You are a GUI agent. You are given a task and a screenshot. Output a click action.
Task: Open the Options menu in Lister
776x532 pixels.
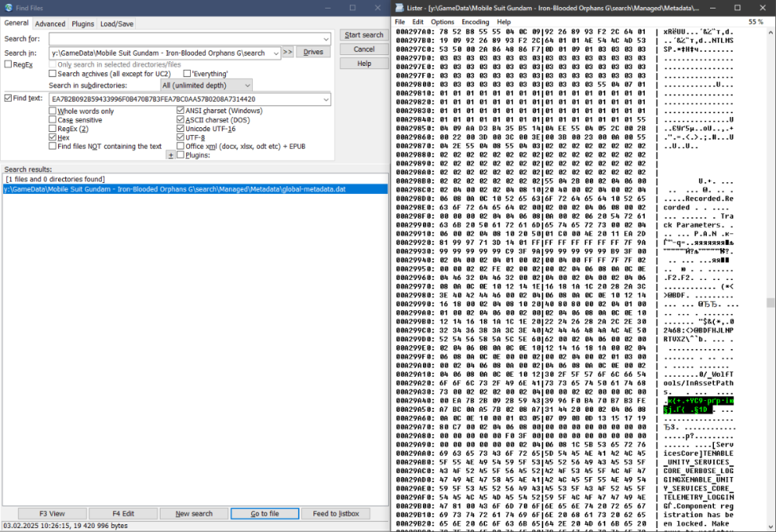point(442,22)
